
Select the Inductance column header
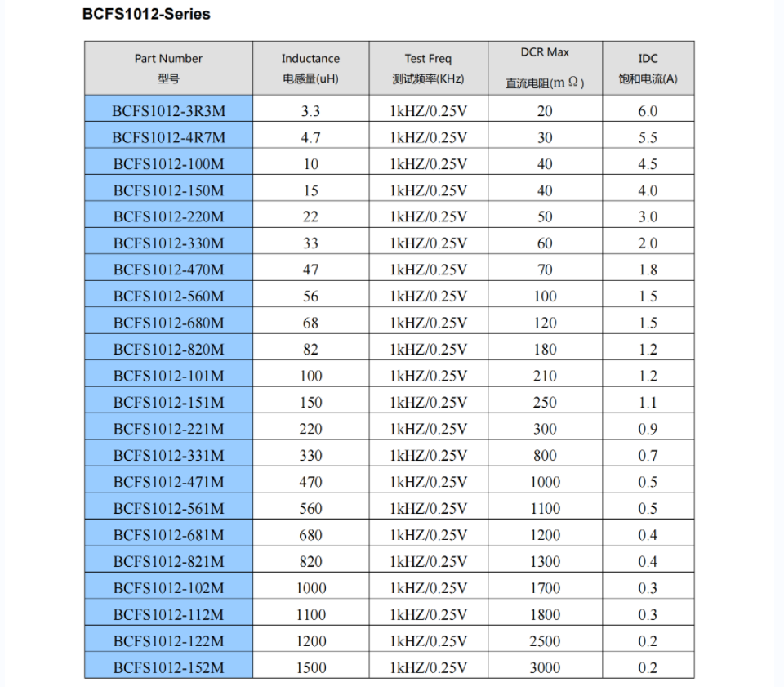pyautogui.click(x=310, y=68)
